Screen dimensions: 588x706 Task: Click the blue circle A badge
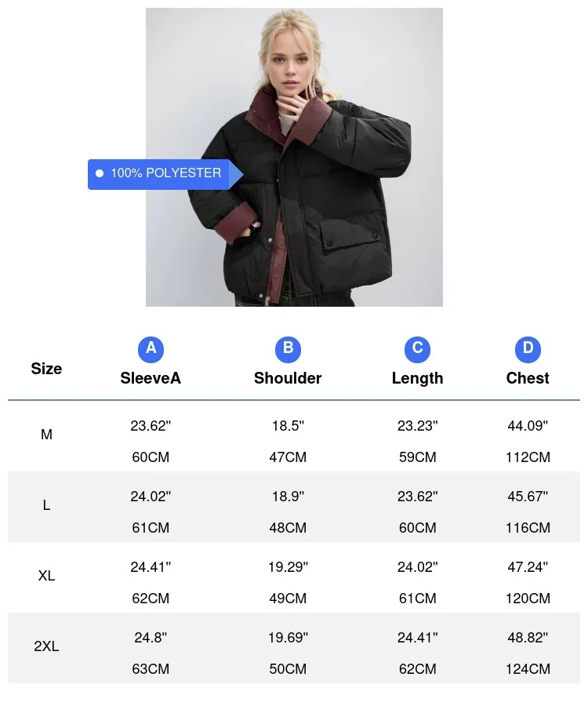click(151, 348)
